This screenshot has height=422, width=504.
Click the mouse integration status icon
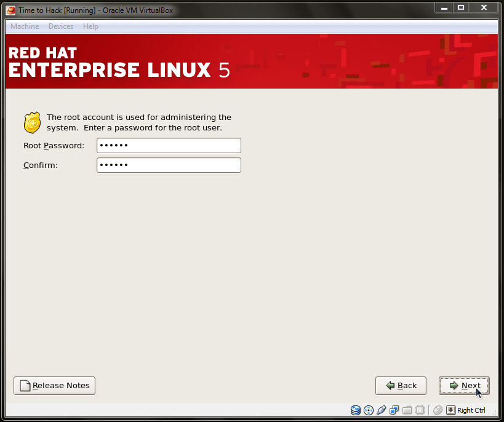pyautogui.click(x=438, y=410)
